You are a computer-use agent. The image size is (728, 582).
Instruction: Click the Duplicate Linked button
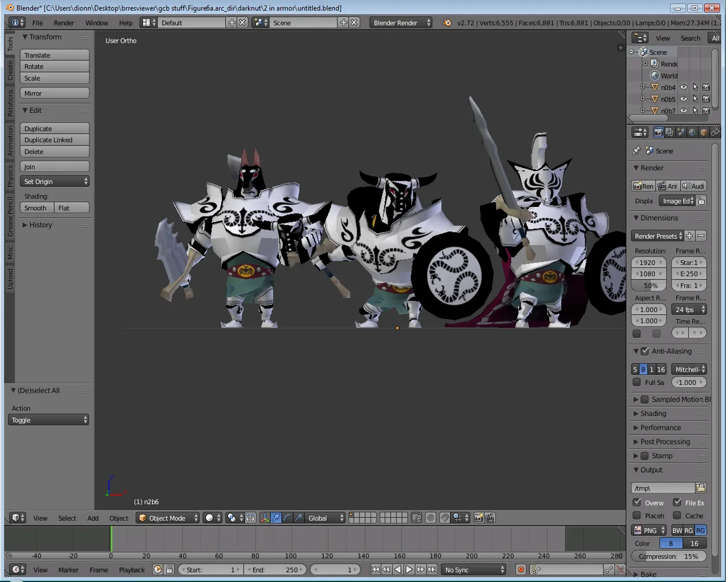pos(55,140)
